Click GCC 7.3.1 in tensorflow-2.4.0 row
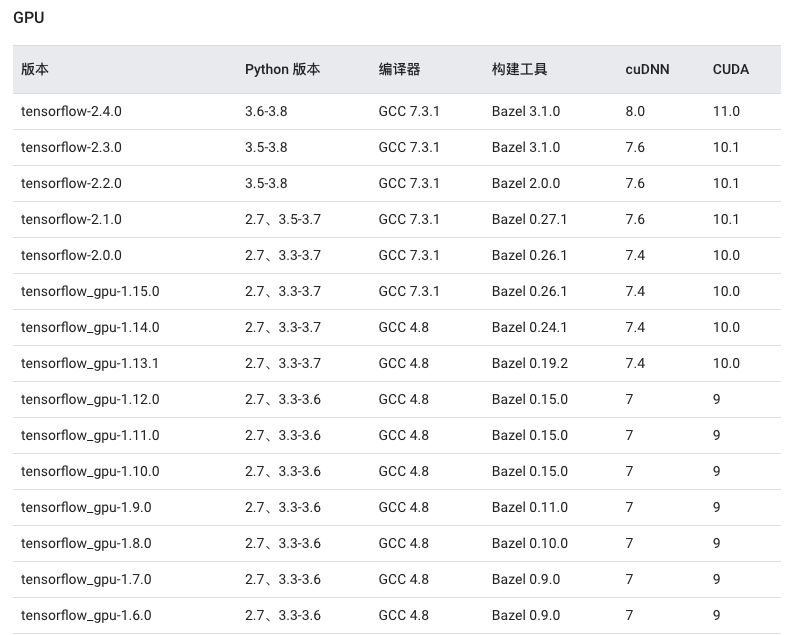This screenshot has height=635, width=802. tap(409, 111)
